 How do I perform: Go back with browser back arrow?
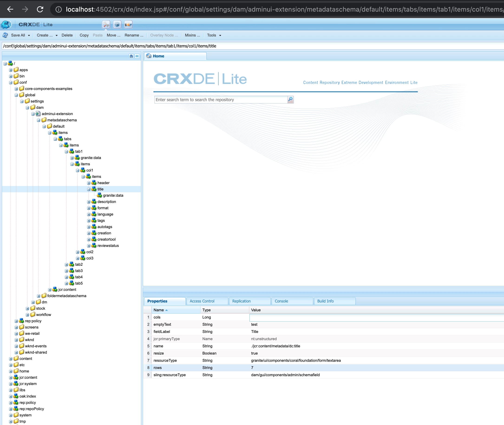coord(10,9)
